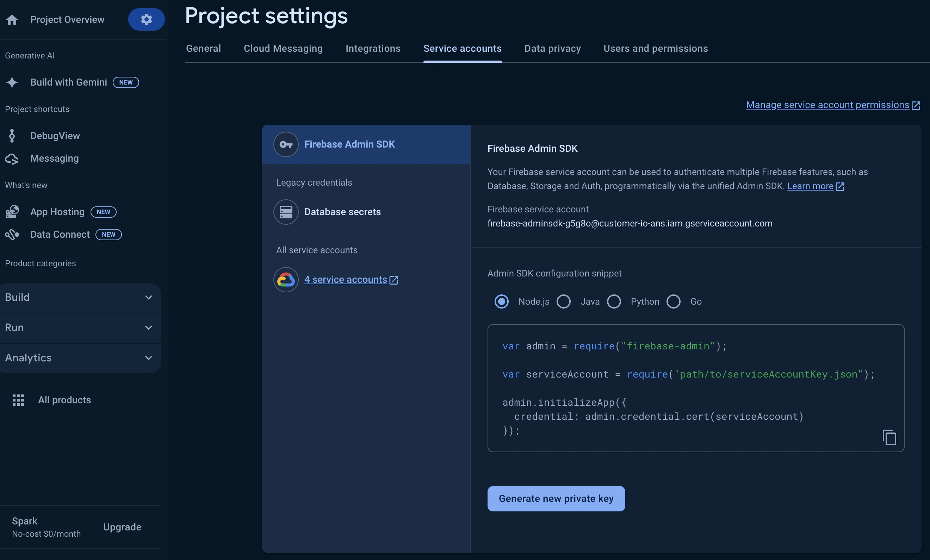This screenshot has height=560, width=930.
Task: Select the Java radio button
Action: coord(564,301)
